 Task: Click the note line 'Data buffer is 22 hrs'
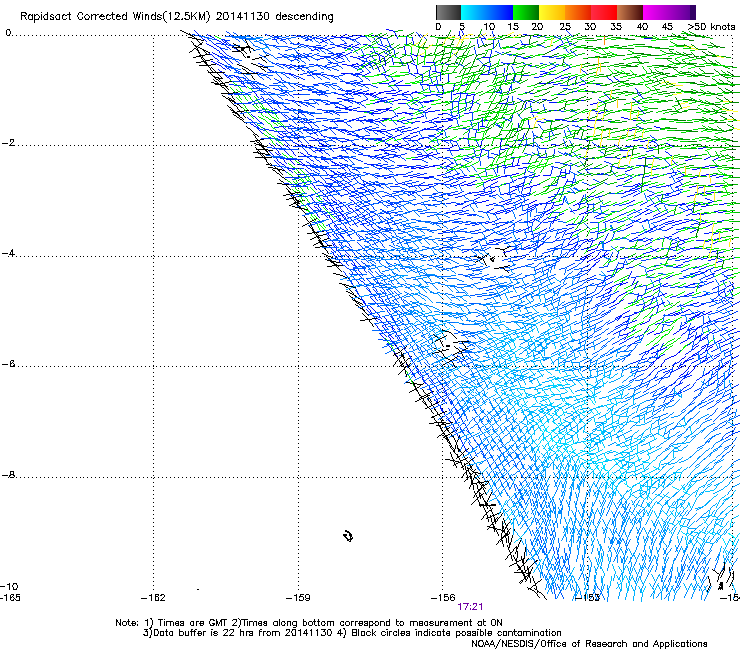(x=352, y=633)
